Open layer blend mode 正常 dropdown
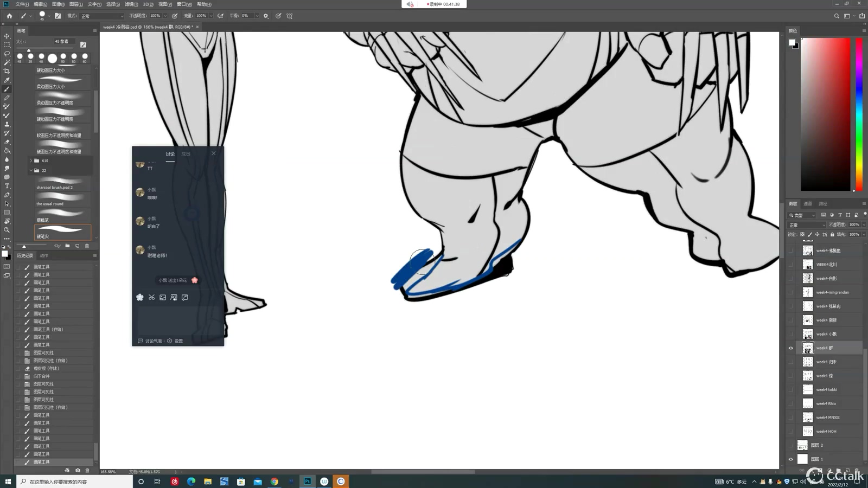Image resolution: width=868 pixels, height=488 pixels. 807,225
